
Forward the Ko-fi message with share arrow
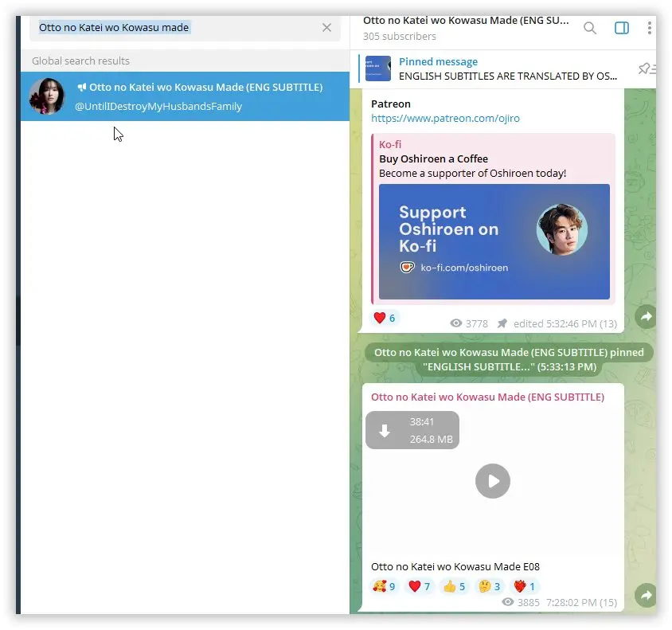pos(645,317)
